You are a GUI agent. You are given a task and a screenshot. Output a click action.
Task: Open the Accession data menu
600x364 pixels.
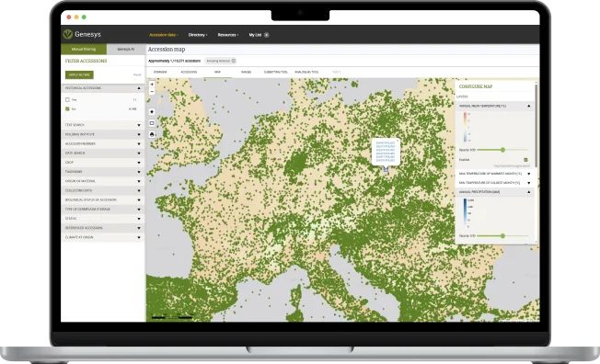pos(164,35)
